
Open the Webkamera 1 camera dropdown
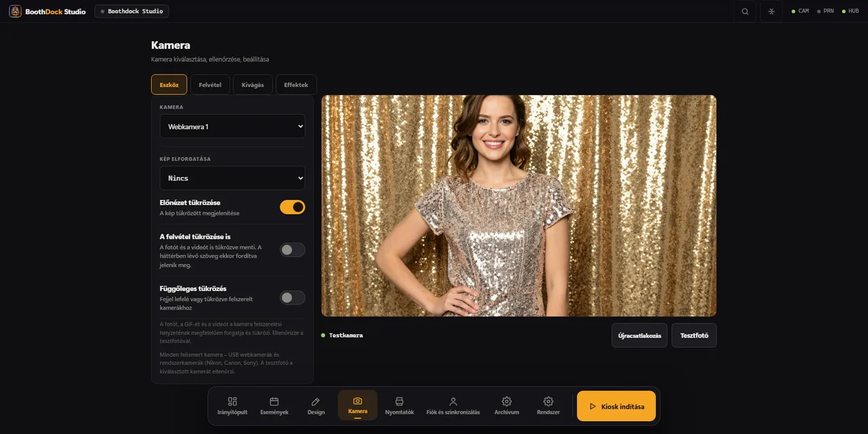[232, 126]
